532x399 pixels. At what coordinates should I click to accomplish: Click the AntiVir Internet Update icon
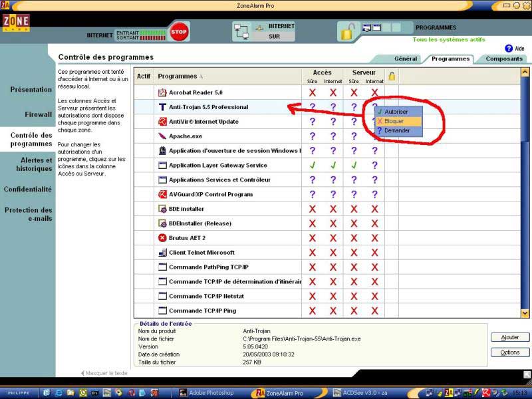tap(162, 122)
